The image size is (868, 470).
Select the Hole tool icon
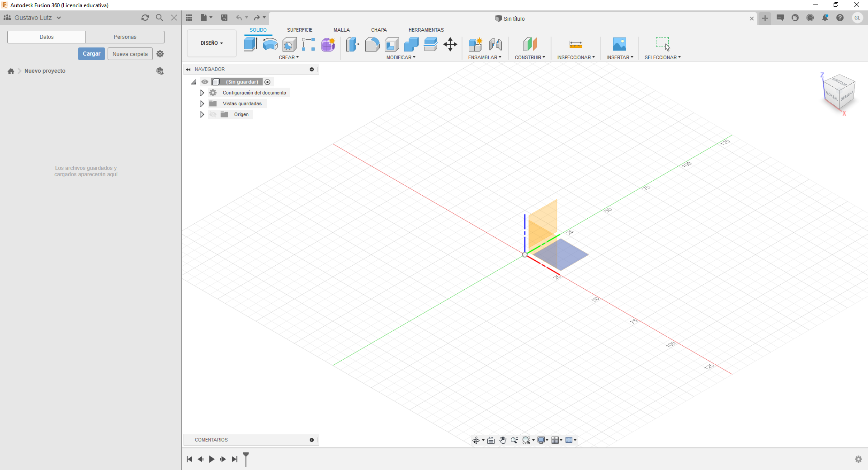click(x=289, y=44)
